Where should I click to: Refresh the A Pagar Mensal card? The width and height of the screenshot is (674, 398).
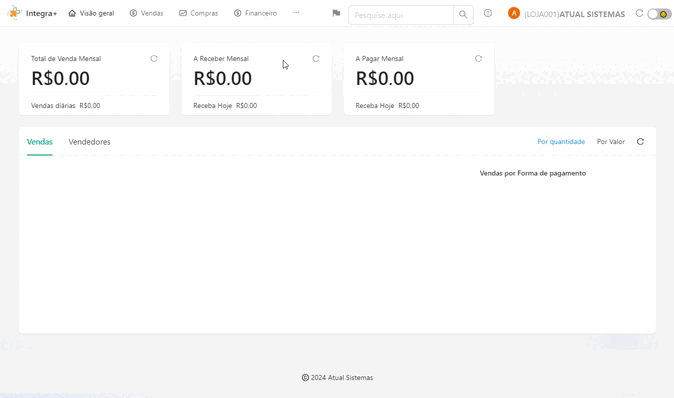[478, 58]
